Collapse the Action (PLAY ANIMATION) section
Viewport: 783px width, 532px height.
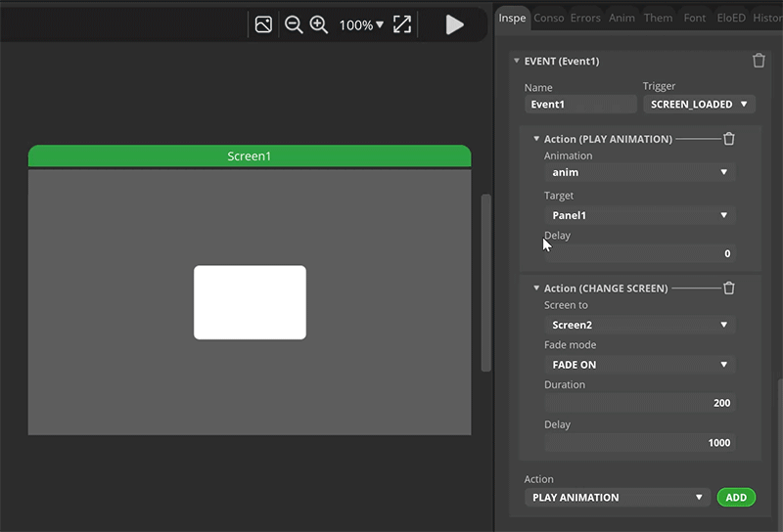tap(536, 139)
